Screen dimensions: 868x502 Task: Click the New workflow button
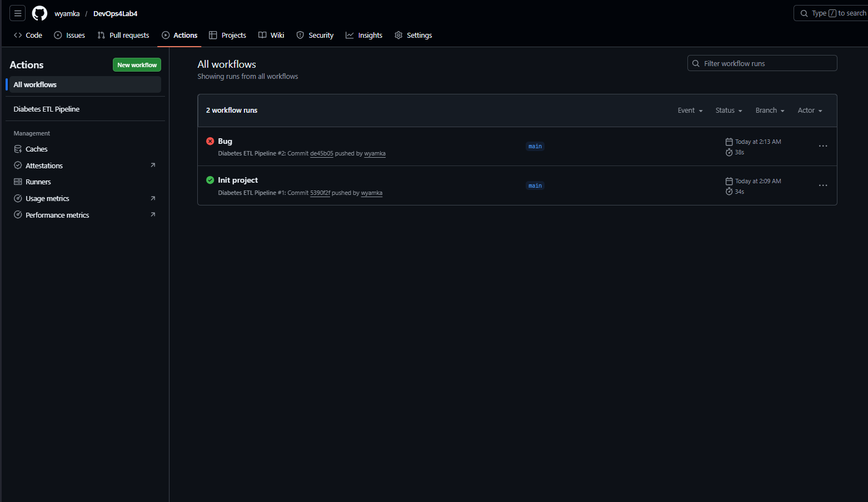point(137,65)
